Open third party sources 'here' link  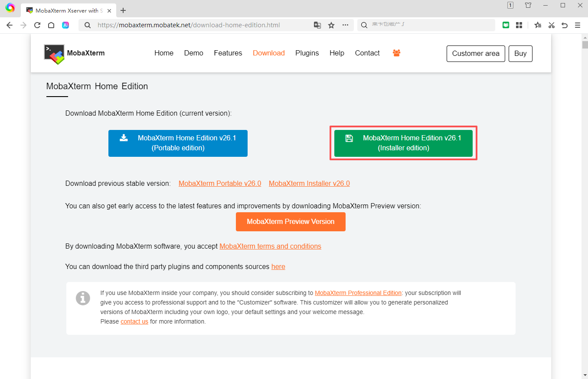point(278,266)
